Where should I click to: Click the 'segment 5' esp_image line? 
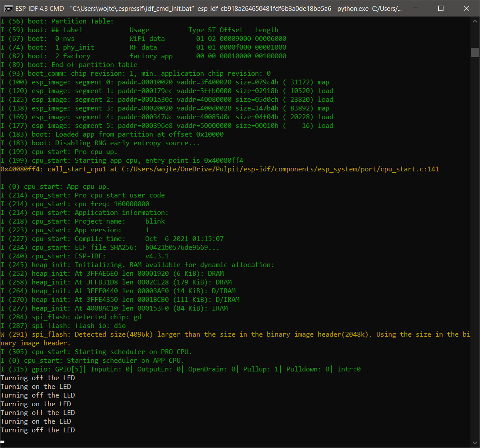167,126
